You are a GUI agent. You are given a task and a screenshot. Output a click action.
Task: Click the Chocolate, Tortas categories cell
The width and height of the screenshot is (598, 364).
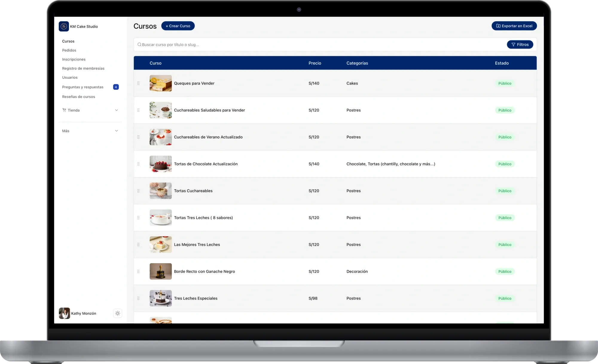point(391,164)
